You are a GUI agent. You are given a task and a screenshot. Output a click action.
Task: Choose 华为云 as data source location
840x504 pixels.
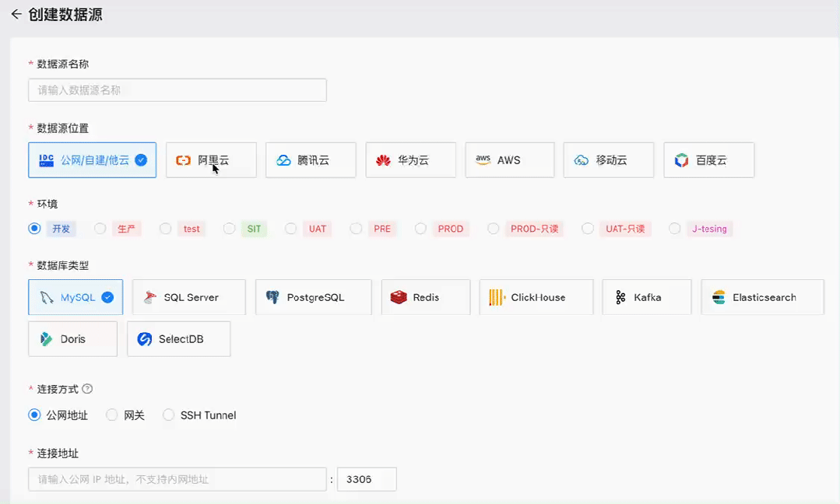coord(411,160)
